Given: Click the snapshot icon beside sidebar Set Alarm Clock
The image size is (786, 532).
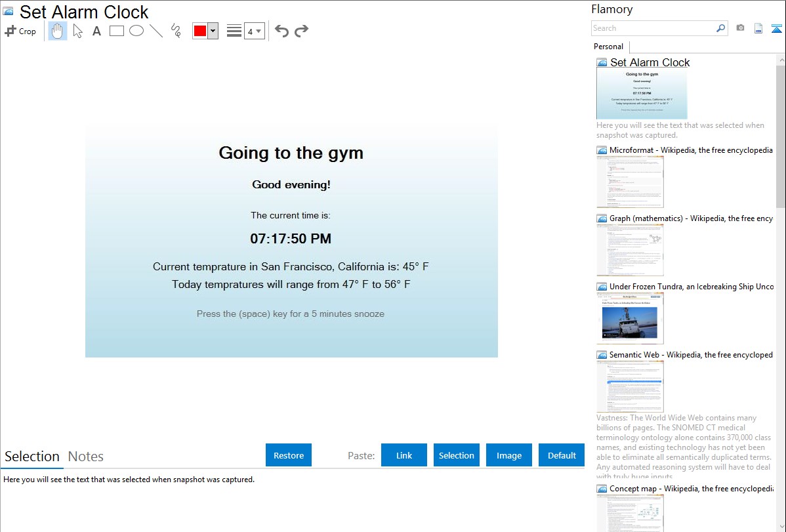Looking at the screenshot, I should 602,63.
